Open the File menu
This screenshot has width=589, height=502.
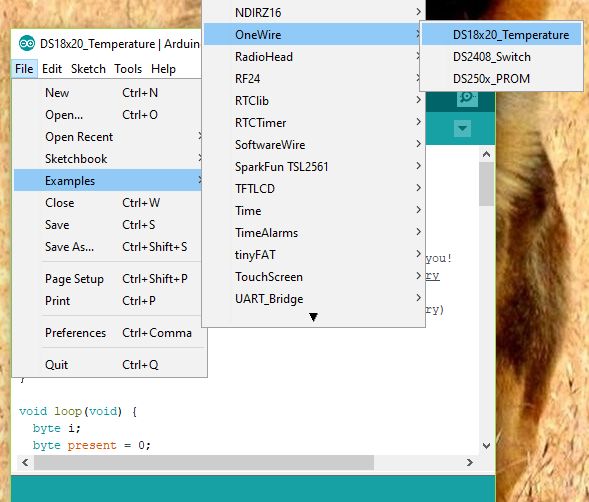[x=24, y=69]
